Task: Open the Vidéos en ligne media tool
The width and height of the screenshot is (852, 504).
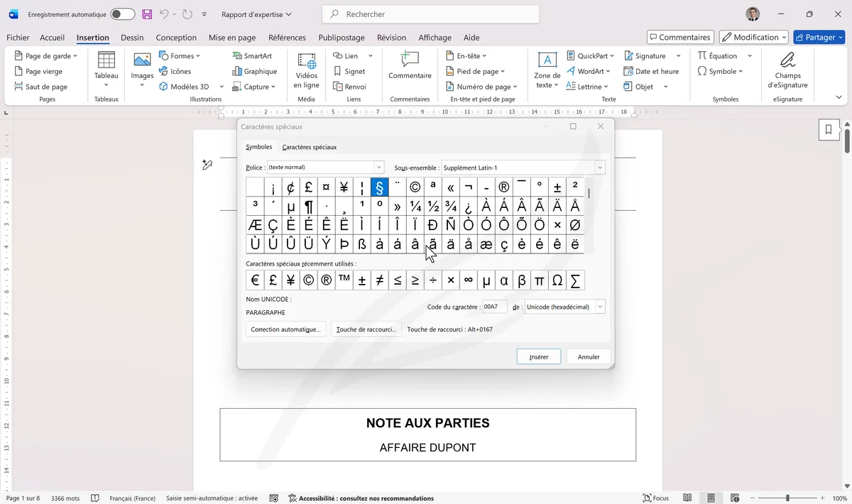Action: pos(306,67)
